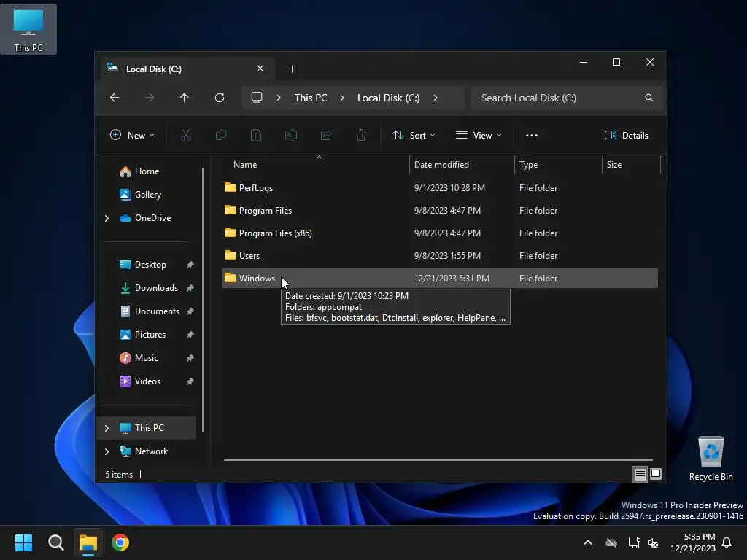Click the Share toolbar icon

(326, 135)
